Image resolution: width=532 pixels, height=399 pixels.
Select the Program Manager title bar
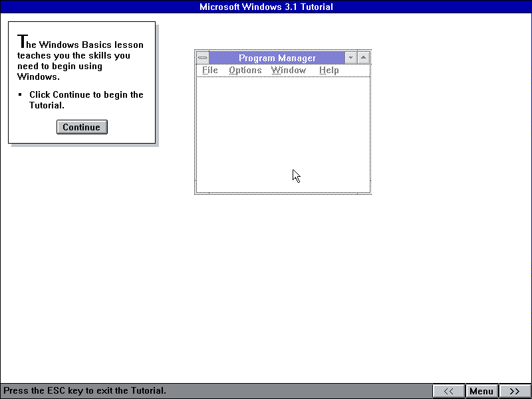pos(277,58)
